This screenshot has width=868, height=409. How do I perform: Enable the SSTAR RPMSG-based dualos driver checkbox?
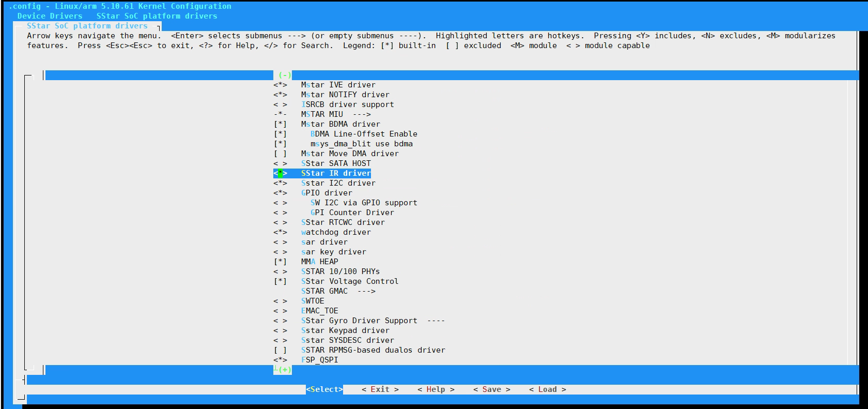280,350
